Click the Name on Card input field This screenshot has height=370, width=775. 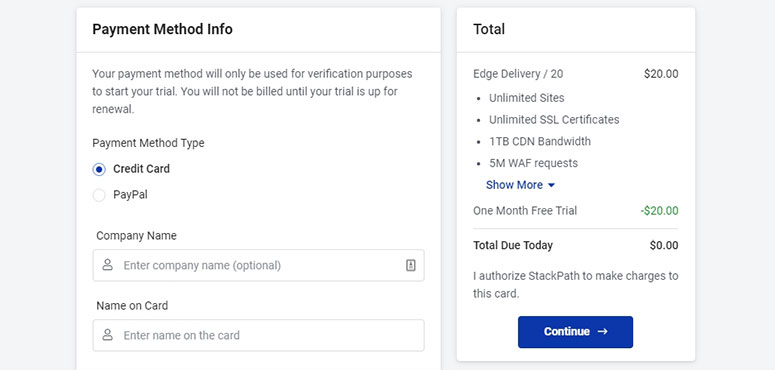point(258,335)
